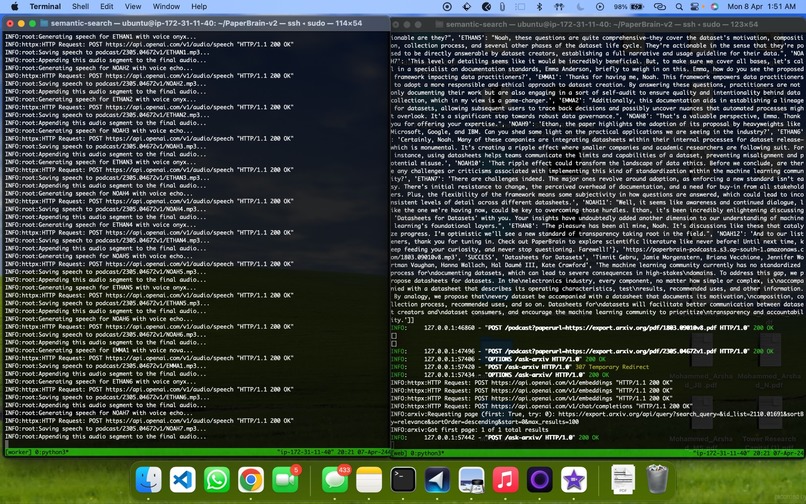The height and width of the screenshot is (504, 806).
Task: Open the Shell menu
Action: [80, 7]
